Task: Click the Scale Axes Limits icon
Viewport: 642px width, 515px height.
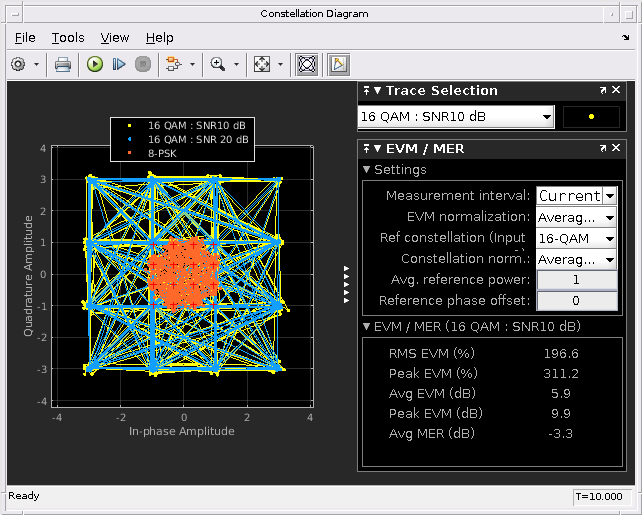Action: pyautogui.click(x=262, y=64)
